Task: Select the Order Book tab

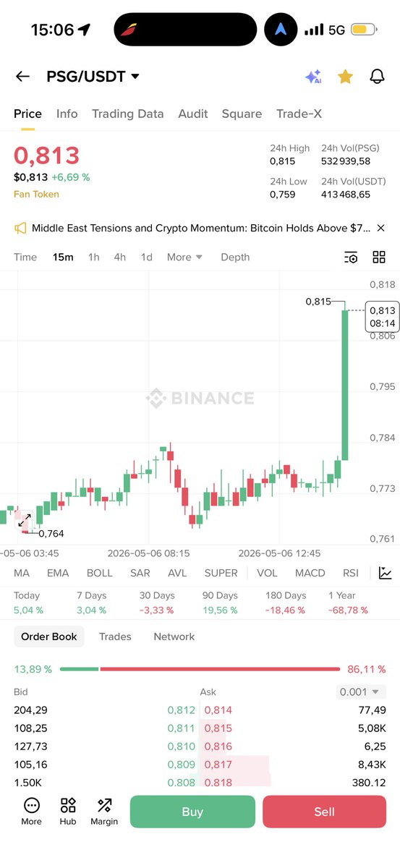Action: (x=49, y=637)
